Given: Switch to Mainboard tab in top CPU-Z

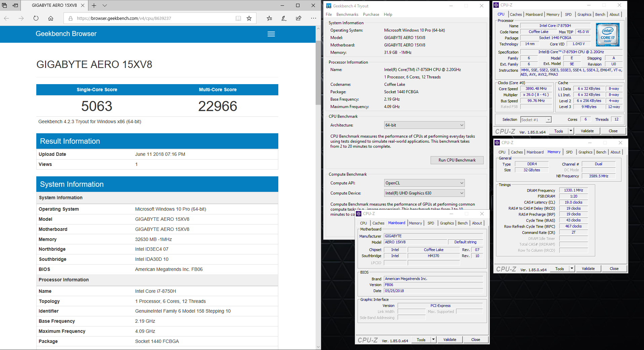Looking at the screenshot, I should coord(534,14).
